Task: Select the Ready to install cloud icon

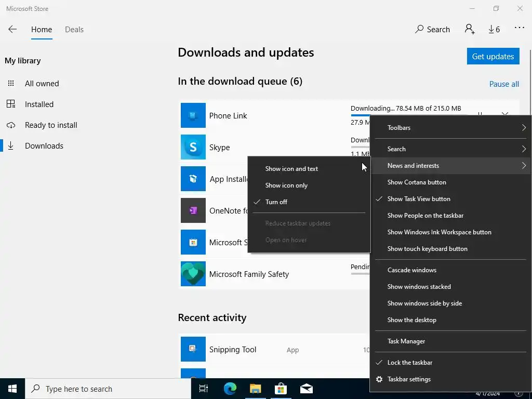Action: [x=11, y=125]
